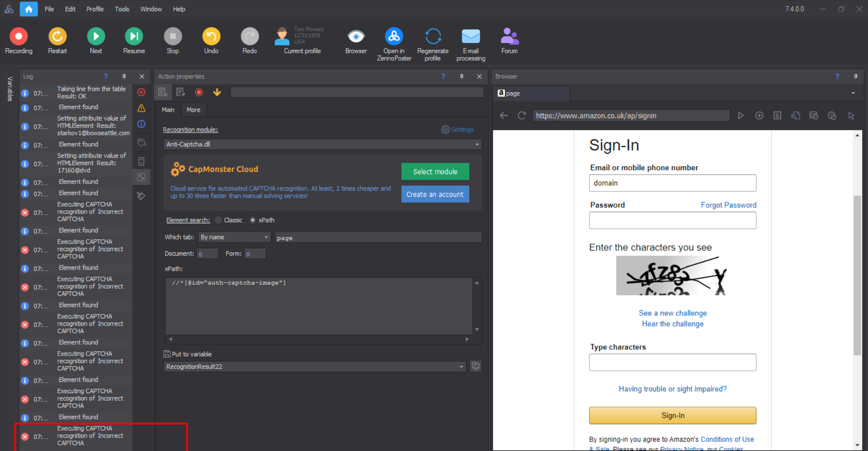Click the wrench tools icon in Browser toolbar
This screenshot has height=451, width=868.
pos(796,116)
